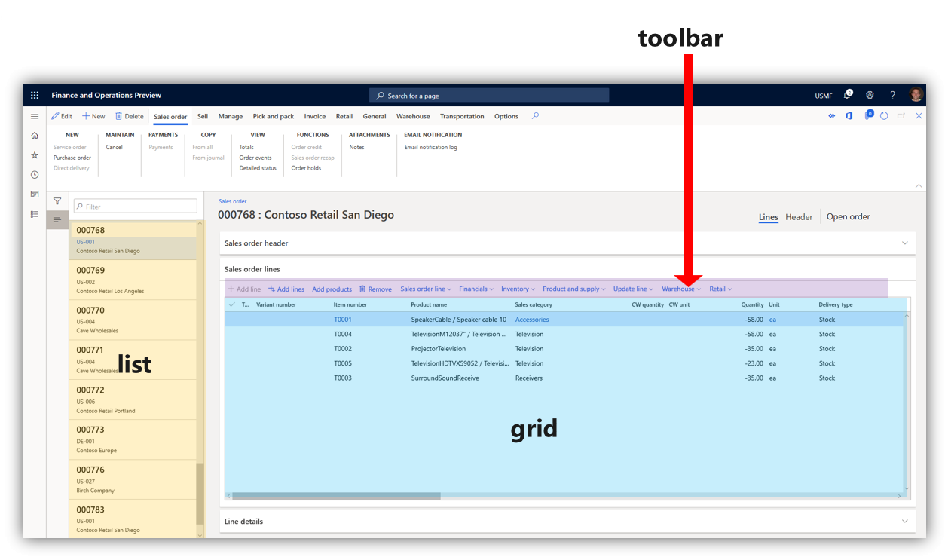The image size is (945, 560).
Task: Open Inventory dropdown menu
Action: (x=518, y=289)
